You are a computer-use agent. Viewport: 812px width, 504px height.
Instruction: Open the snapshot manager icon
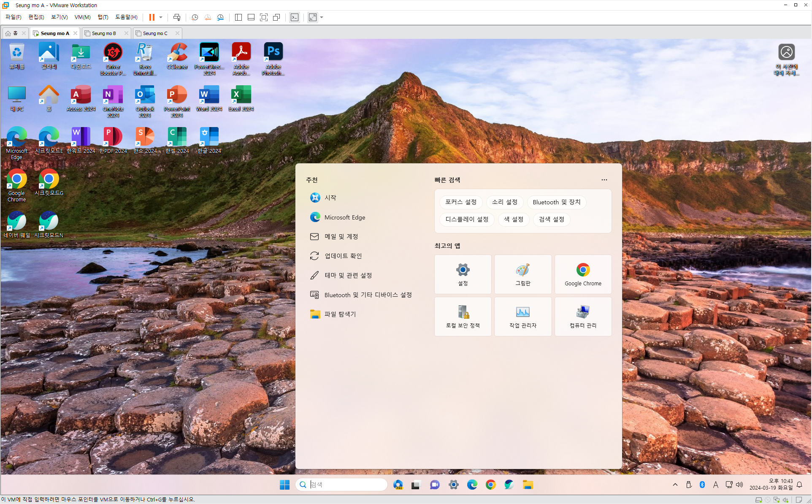point(220,17)
